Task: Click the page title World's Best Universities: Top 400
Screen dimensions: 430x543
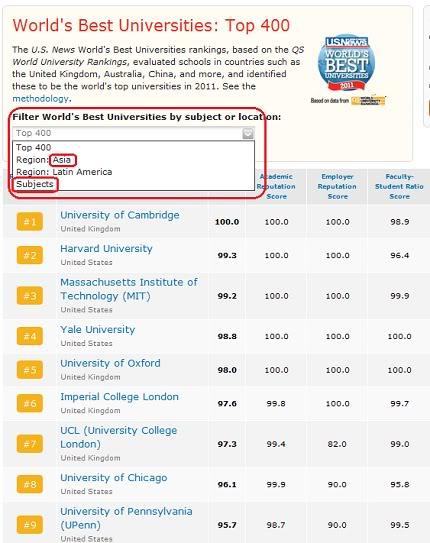Action: click(x=151, y=26)
